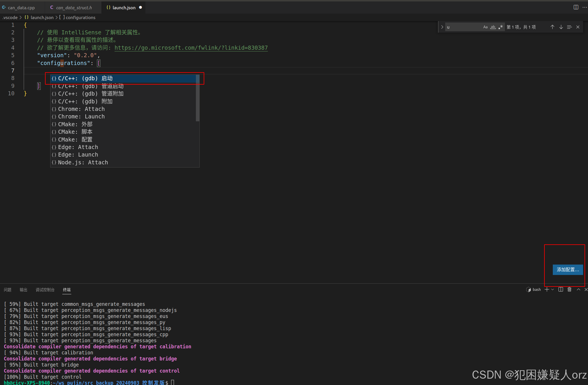
Task: Jump to previous search match arrow
Action: (x=553, y=27)
